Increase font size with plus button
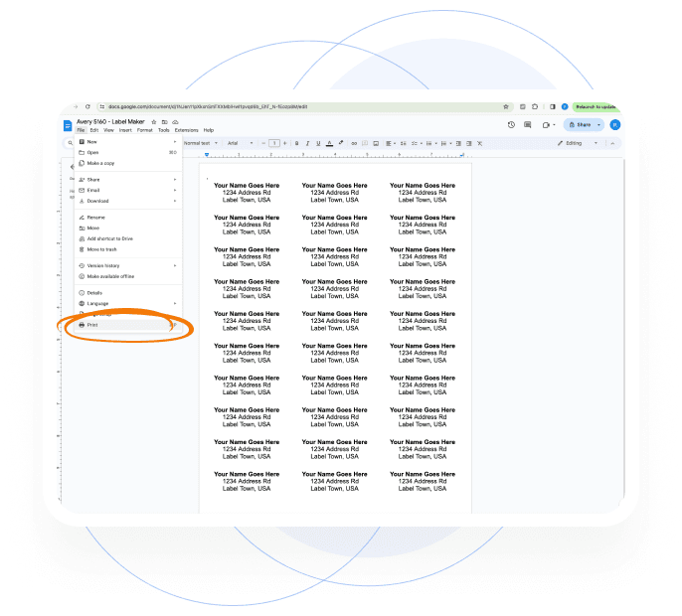This screenshot has width=682, height=616. click(285, 143)
